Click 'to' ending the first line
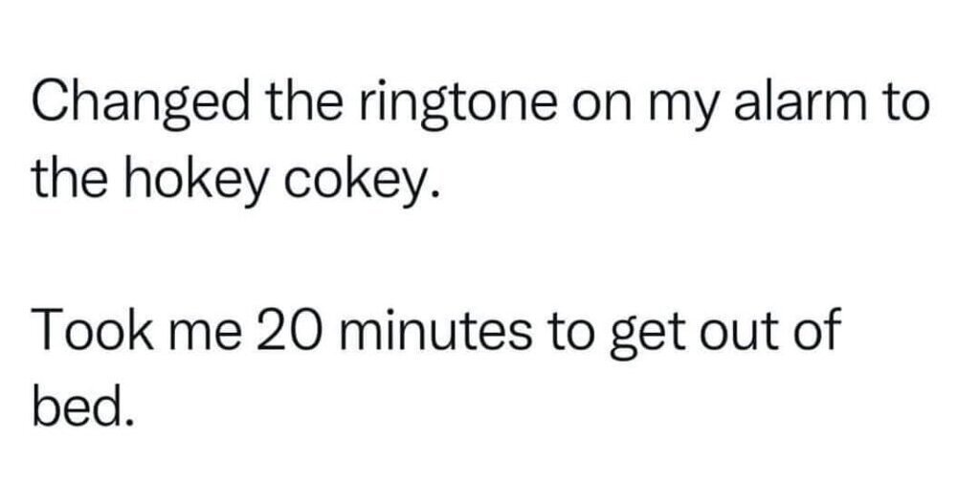Image resolution: width=980 pixels, height=483 pixels. [x=904, y=103]
